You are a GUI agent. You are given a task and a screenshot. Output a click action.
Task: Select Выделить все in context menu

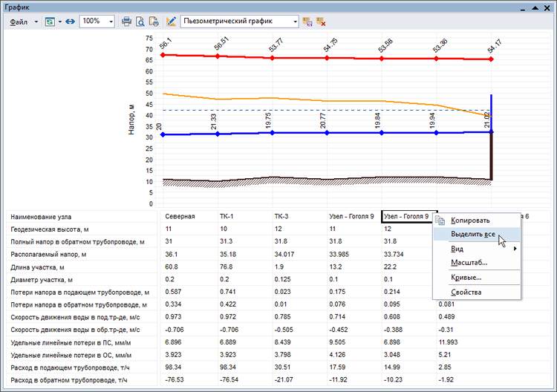click(x=473, y=235)
